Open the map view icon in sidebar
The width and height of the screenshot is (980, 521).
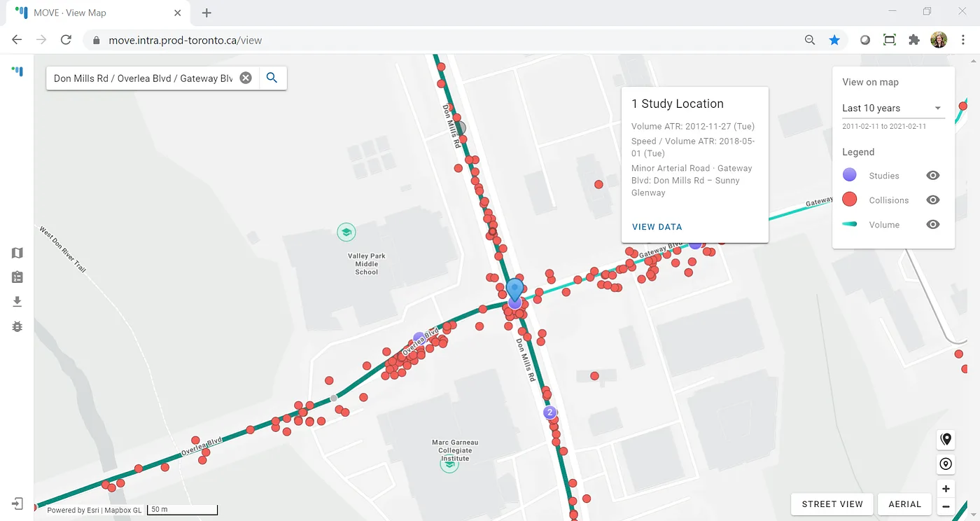coord(17,253)
